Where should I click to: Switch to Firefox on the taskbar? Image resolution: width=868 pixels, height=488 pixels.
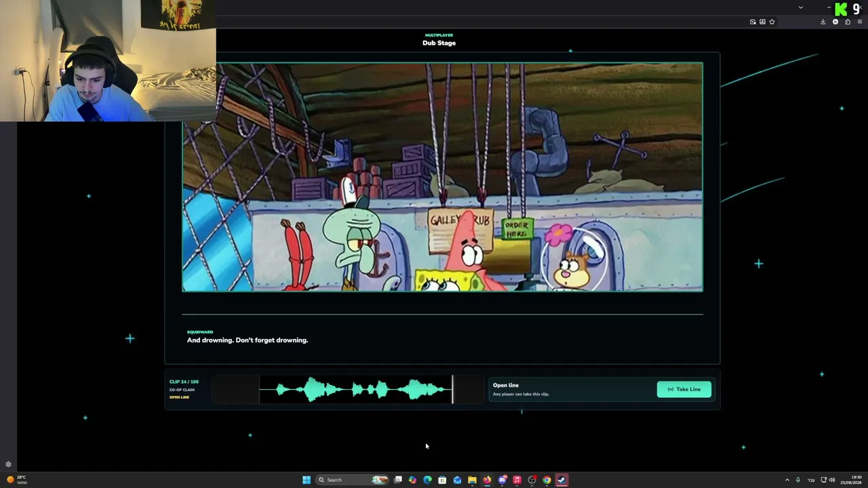[487, 480]
